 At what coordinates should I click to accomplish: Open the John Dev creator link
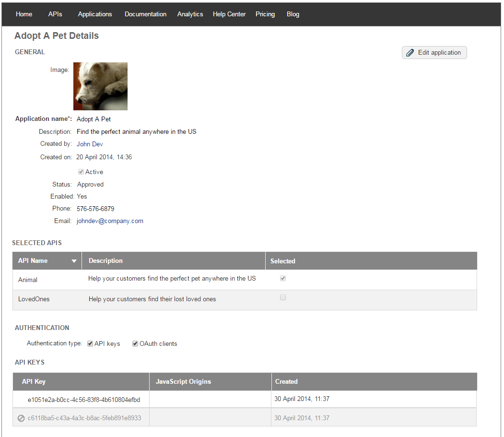pos(90,144)
